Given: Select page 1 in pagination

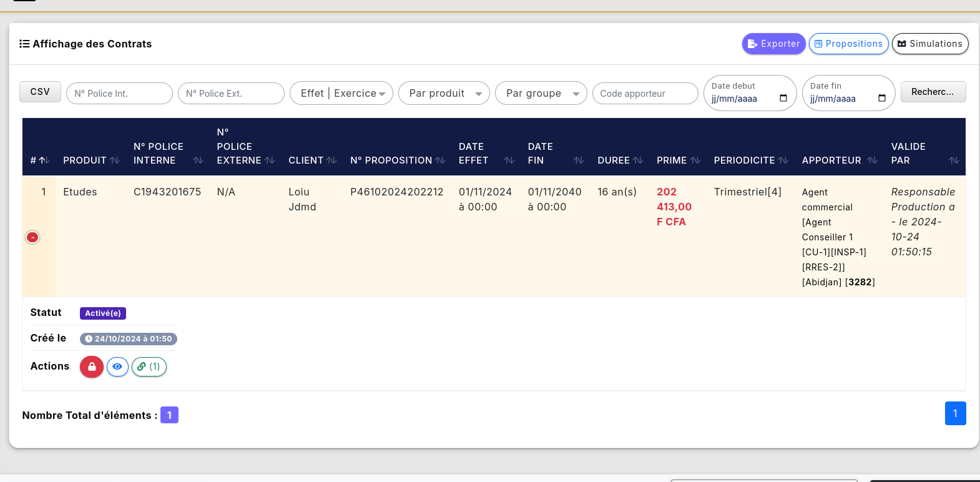Looking at the screenshot, I should [x=955, y=413].
